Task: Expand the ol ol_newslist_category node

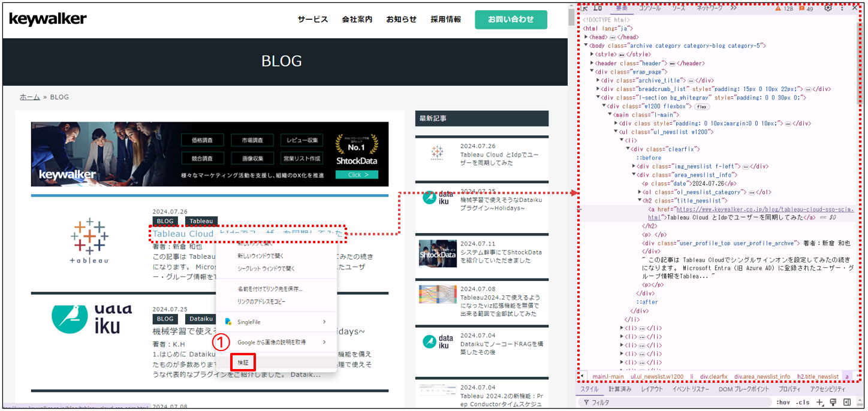Action: (640, 192)
